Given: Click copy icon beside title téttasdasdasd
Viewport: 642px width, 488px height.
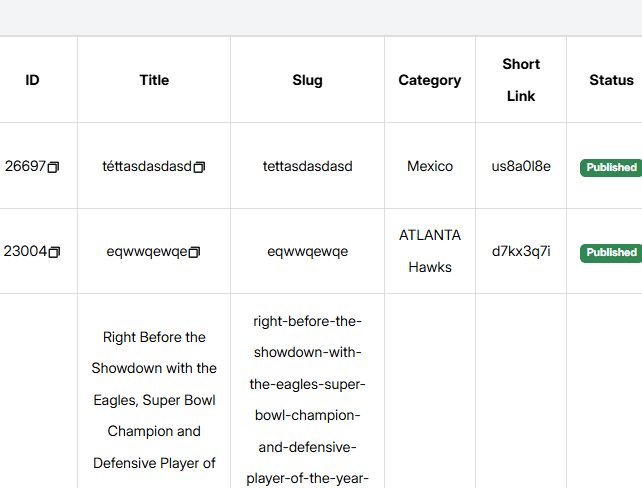Looking at the screenshot, I should pyautogui.click(x=199, y=167).
